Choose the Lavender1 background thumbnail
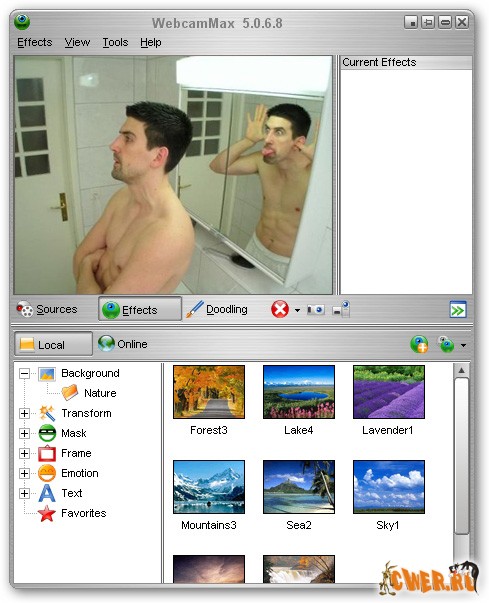 pyautogui.click(x=389, y=392)
